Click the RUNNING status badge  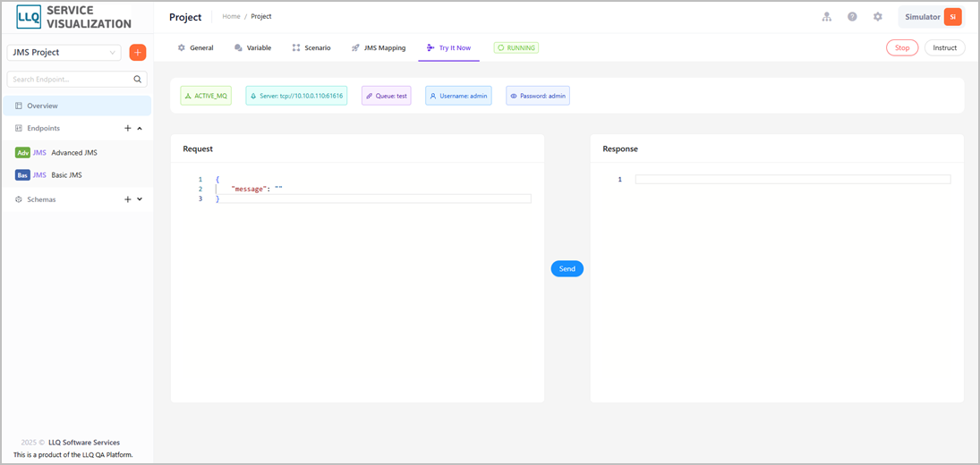coord(516,47)
